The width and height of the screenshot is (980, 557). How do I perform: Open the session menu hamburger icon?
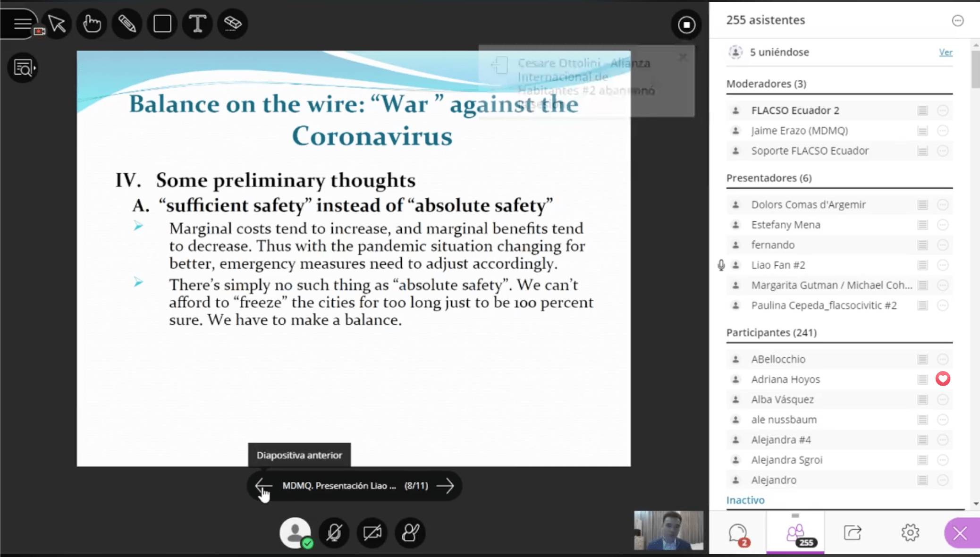(x=22, y=24)
